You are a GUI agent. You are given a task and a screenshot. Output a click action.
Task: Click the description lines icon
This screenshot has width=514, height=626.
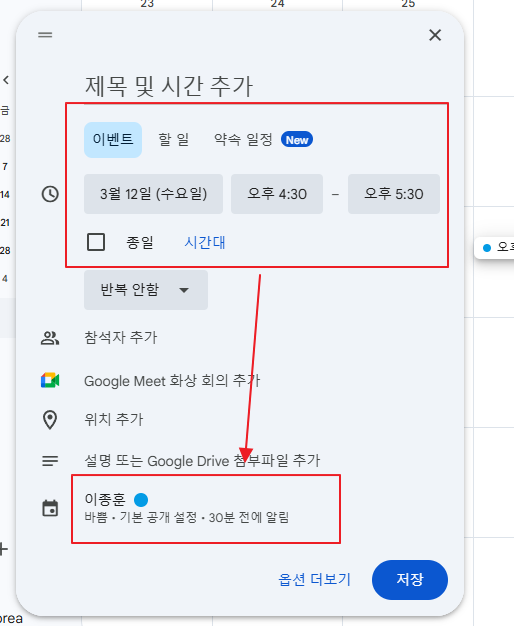click(50, 461)
